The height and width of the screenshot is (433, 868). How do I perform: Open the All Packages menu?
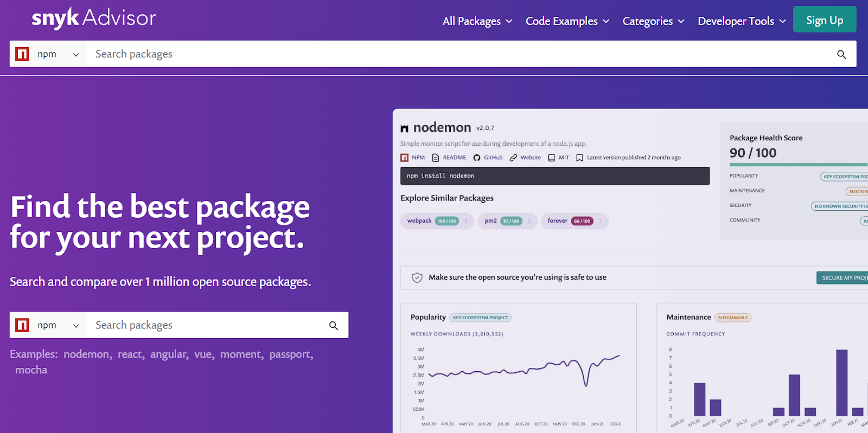pyautogui.click(x=477, y=21)
